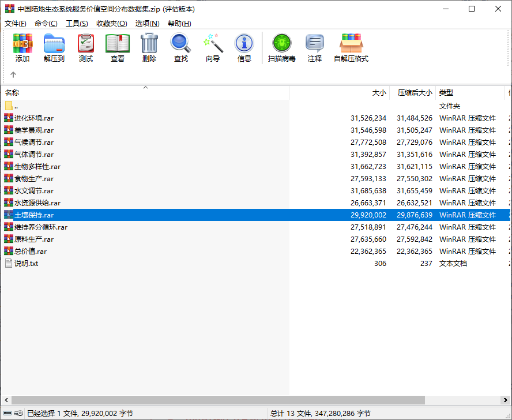Minimize the WinRAR window
512x420 pixels.
(x=445, y=9)
